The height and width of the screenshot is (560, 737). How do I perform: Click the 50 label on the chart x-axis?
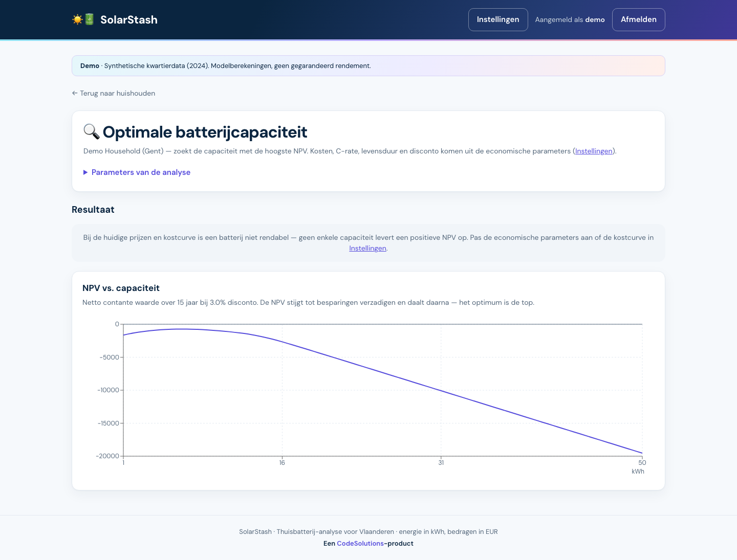pos(642,463)
